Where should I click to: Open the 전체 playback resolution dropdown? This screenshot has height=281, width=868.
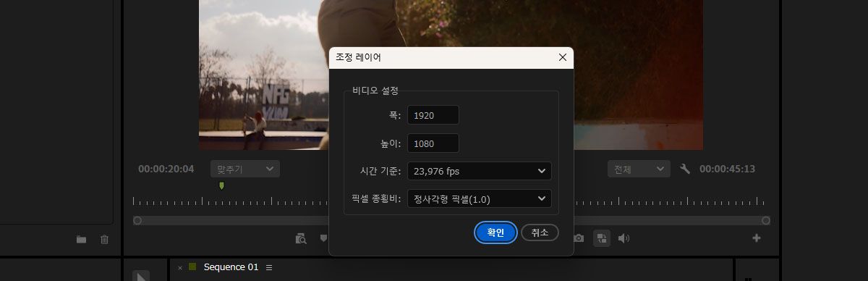[639, 169]
